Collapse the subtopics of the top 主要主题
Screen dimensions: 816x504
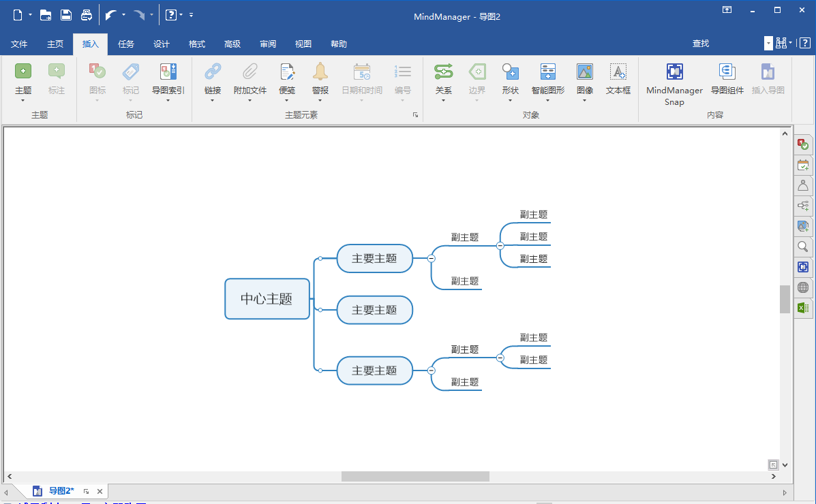[x=431, y=259]
